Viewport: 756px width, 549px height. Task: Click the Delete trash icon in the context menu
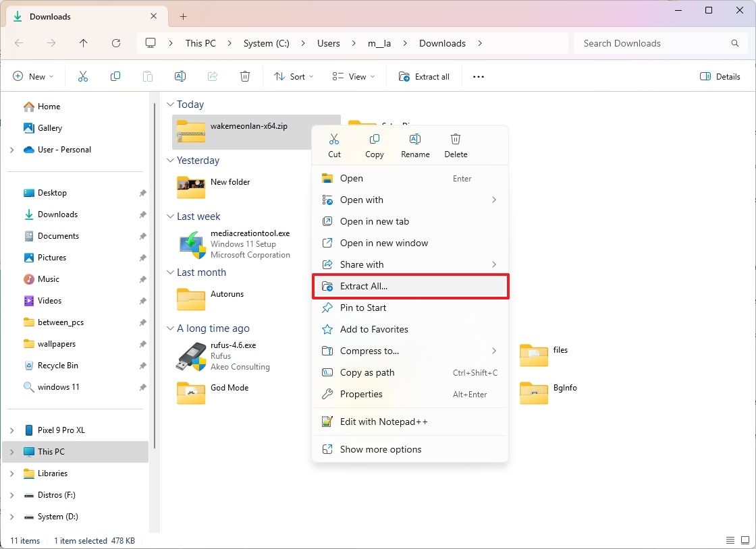pyautogui.click(x=456, y=138)
